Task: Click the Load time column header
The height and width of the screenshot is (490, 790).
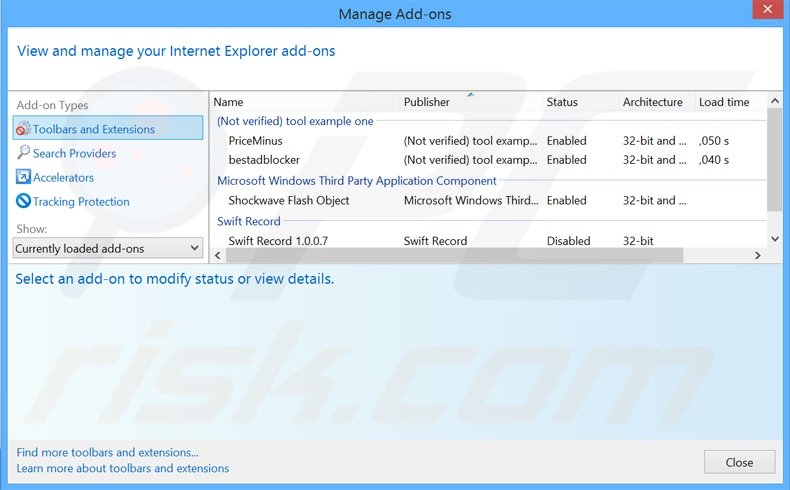Action: pos(724,102)
